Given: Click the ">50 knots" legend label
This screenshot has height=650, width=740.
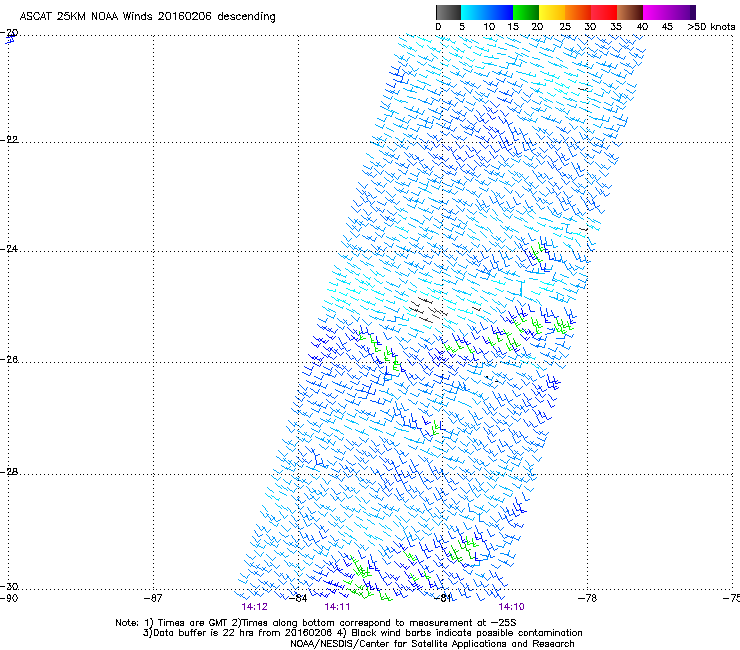Looking at the screenshot, I should [711, 27].
